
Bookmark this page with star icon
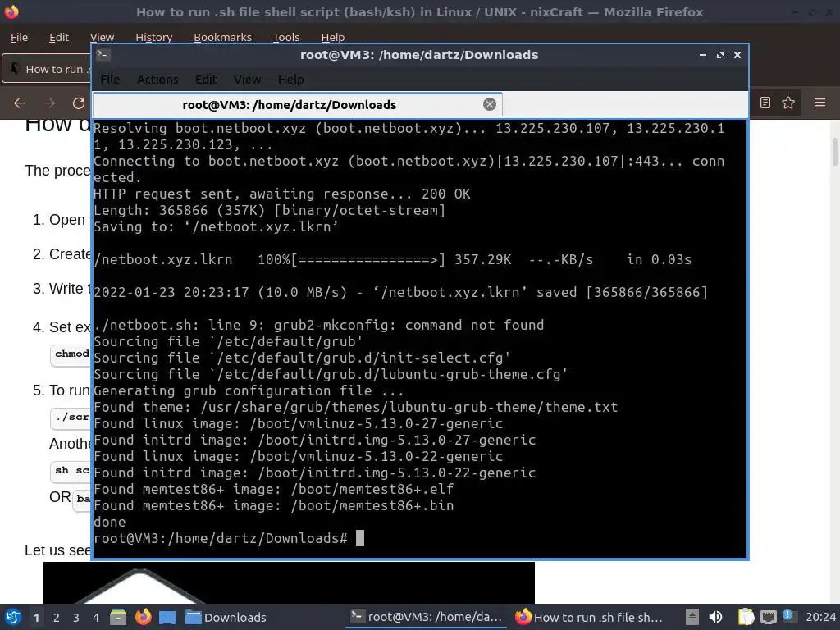pos(788,103)
